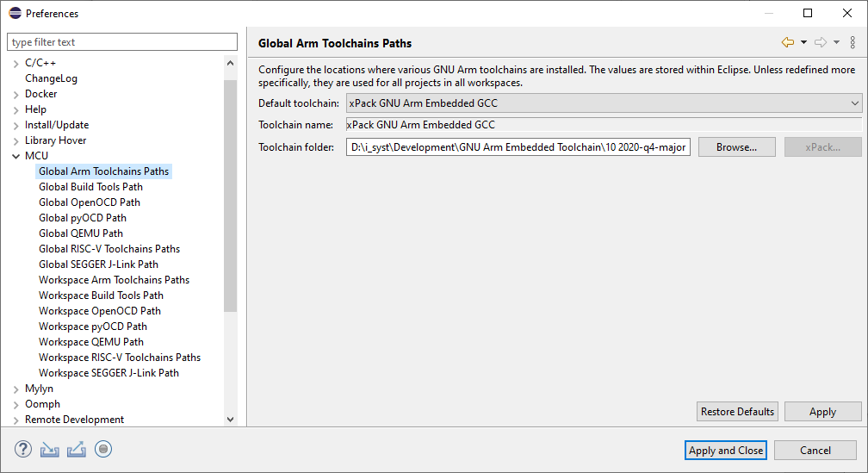The image size is (868, 473).
Task: Select Global QEMU Path
Action: [x=81, y=233]
